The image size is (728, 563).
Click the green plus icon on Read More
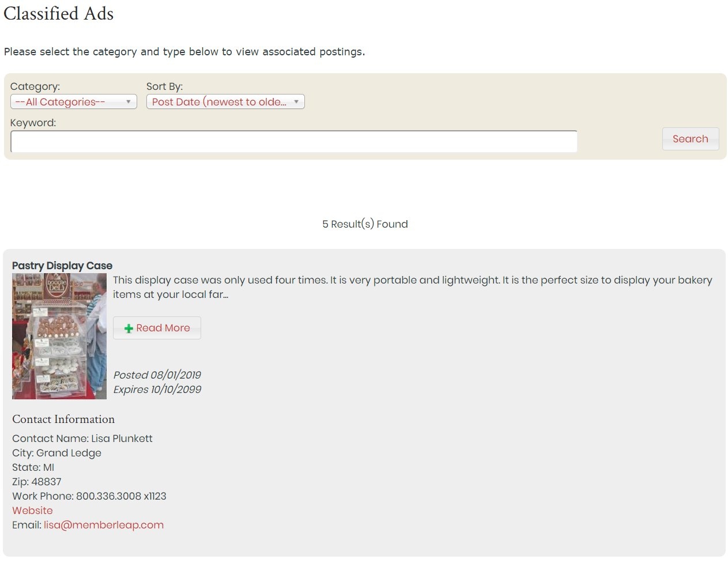[129, 328]
